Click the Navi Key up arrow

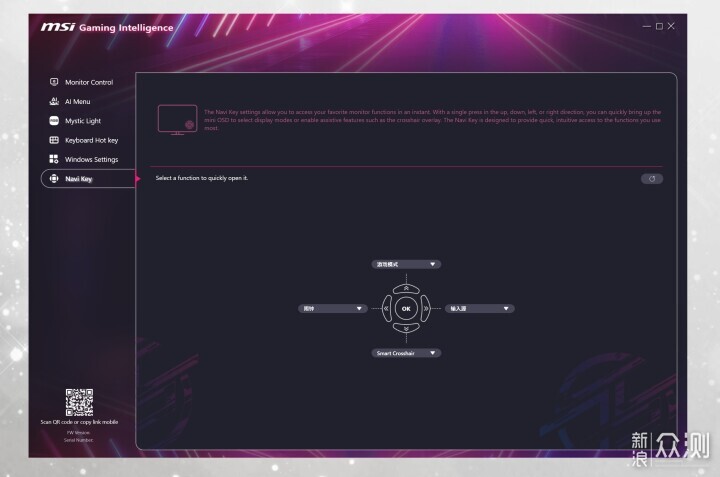coord(406,288)
